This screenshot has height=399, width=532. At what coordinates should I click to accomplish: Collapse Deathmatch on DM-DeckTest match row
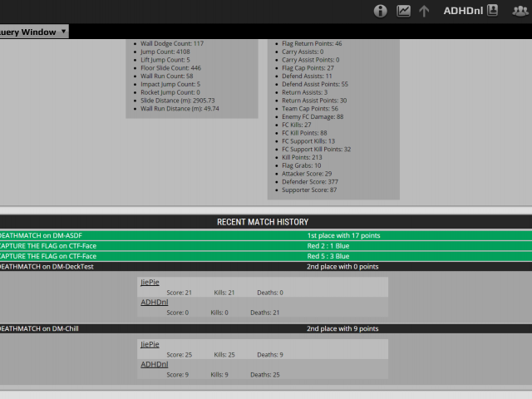coord(265,267)
